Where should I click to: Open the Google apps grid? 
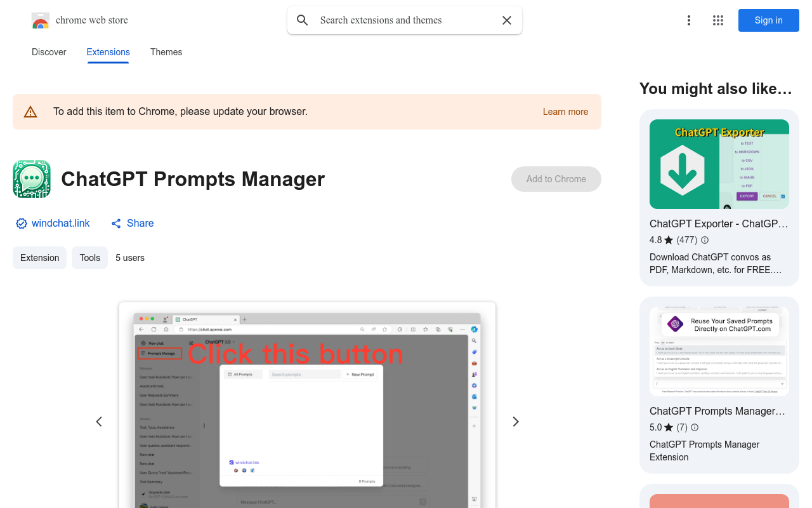coord(718,20)
